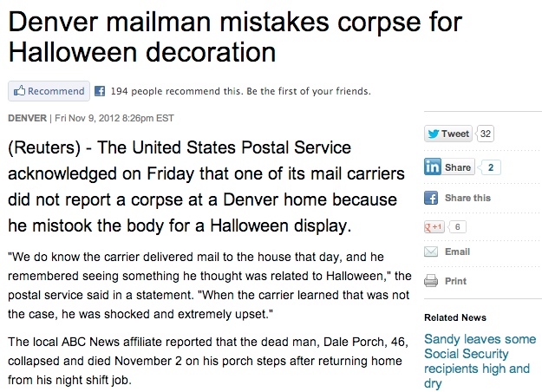
Task: Click the LinkedIn in logo icon
Action: pos(433,167)
